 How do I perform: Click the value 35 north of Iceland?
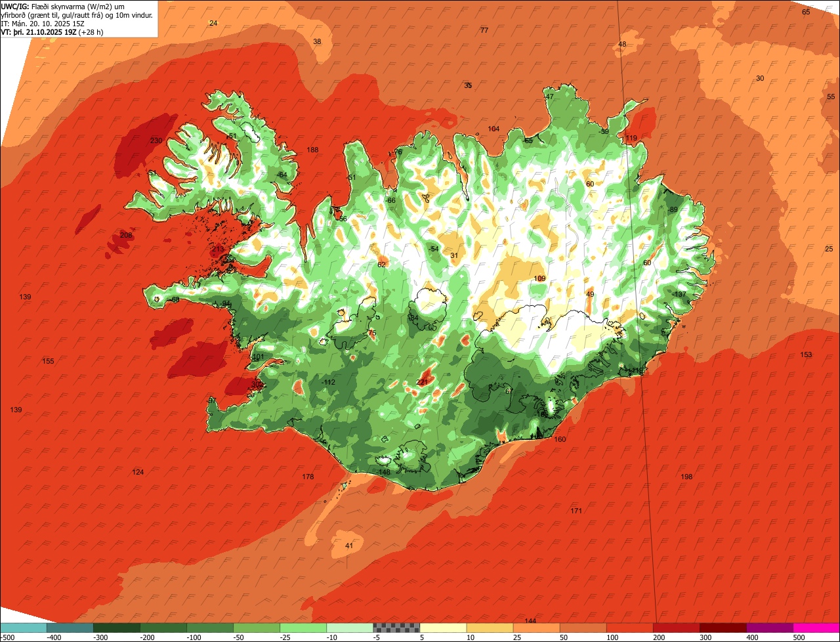(x=468, y=86)
